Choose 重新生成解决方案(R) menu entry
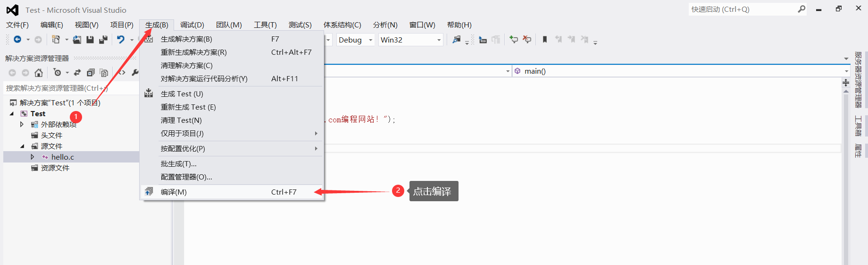The image size is (868, 265). tap(193, 52)
